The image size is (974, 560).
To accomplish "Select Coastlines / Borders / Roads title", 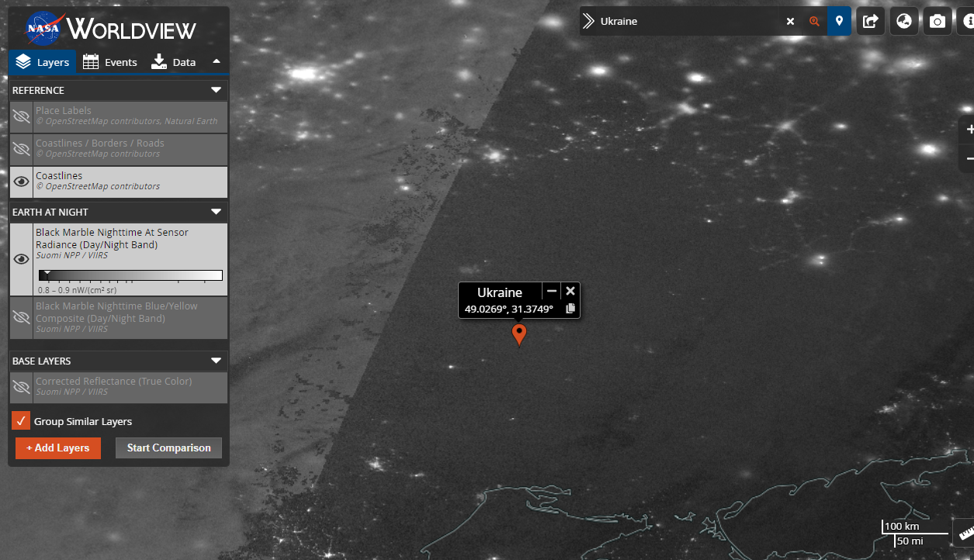I will [x=100, y=143].
